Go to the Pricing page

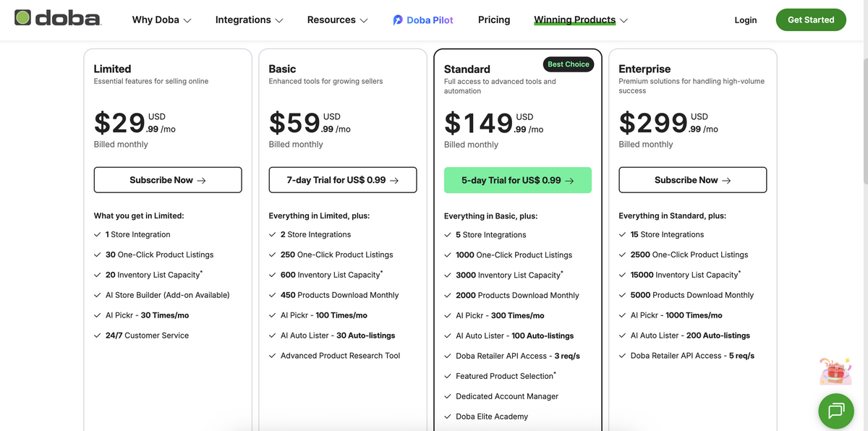pyautogui.click(x=494, y=20)
